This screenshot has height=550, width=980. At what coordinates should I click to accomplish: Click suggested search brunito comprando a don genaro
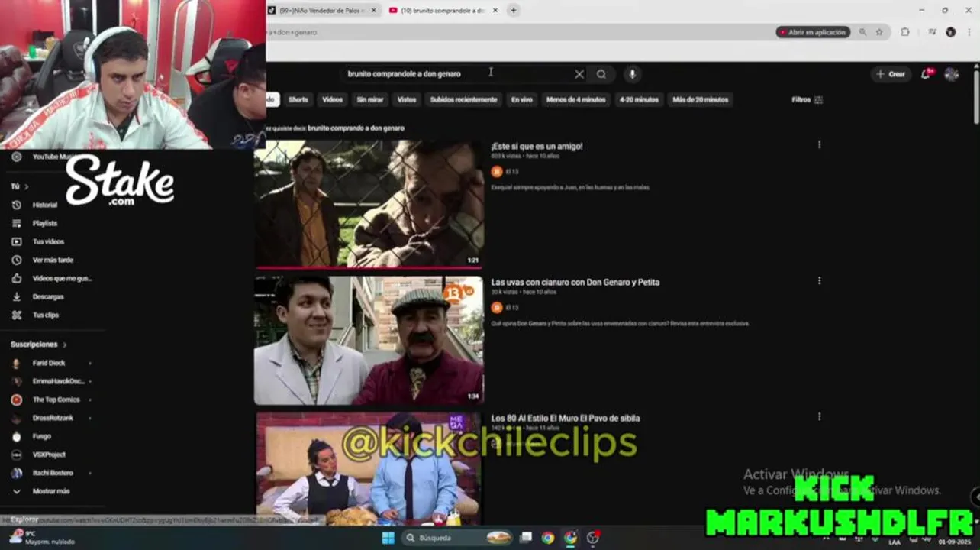356,128
